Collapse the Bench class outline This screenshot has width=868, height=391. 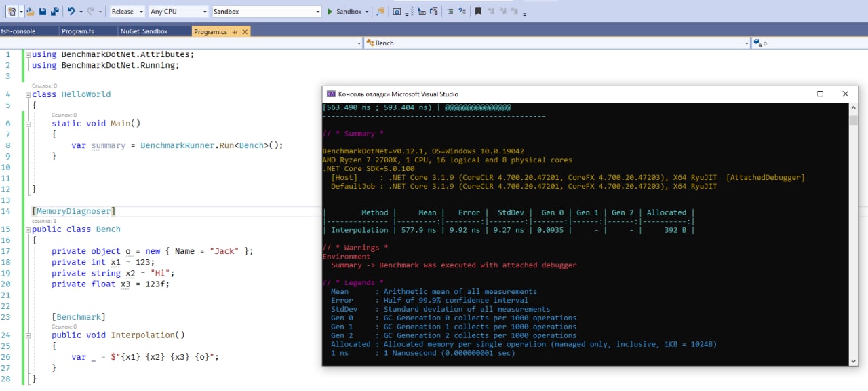coord(27,229)
